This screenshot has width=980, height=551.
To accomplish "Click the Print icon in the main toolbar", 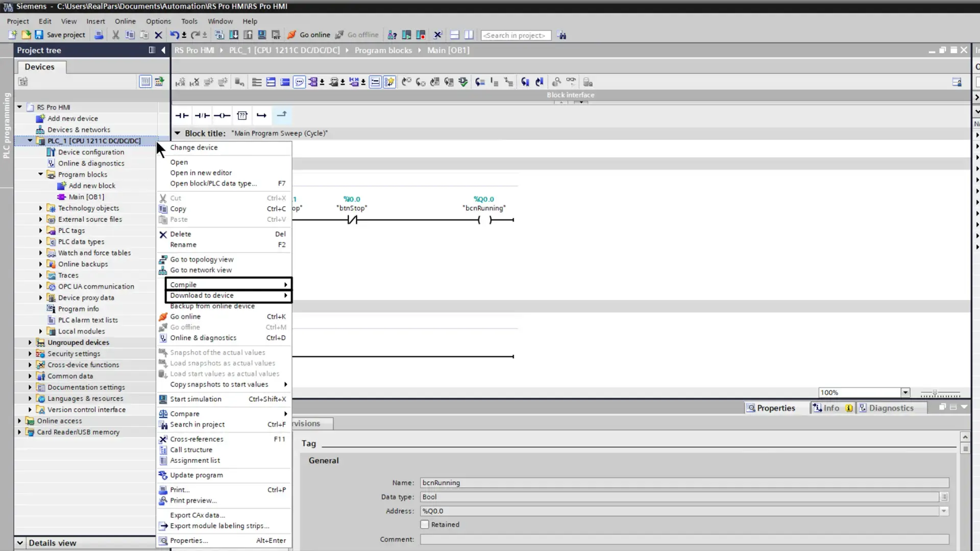I will click(x=99, y=35).
